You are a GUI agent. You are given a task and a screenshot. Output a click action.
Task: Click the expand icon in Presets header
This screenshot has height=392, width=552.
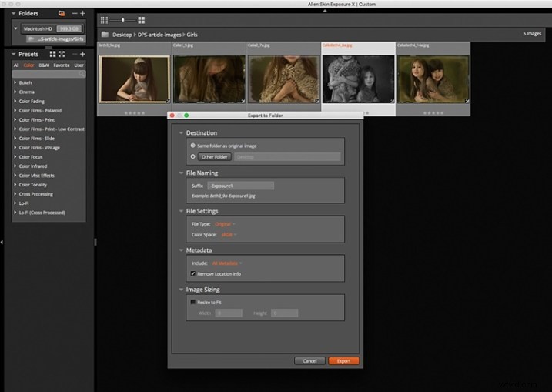(62, 55)
